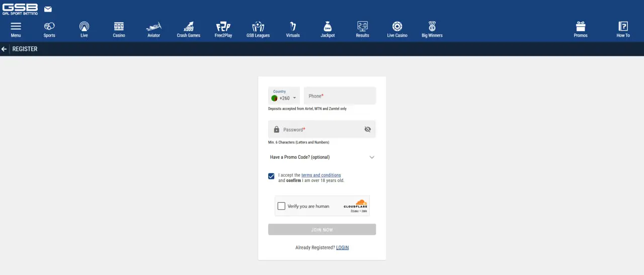The height and width of the screenshot is (275, 644).
Task: Click the Cloudflare logo
Action: click(355, 204)
